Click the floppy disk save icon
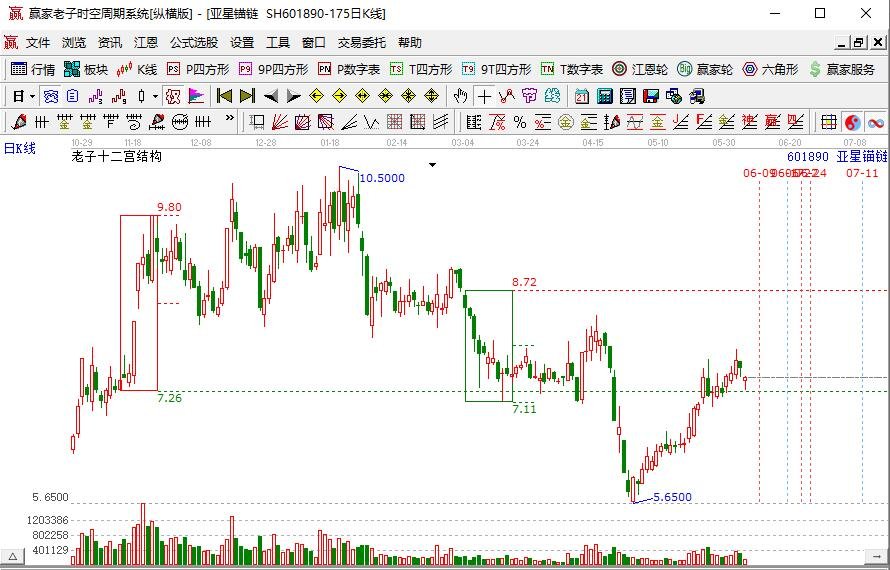 (x=650, y=96)
